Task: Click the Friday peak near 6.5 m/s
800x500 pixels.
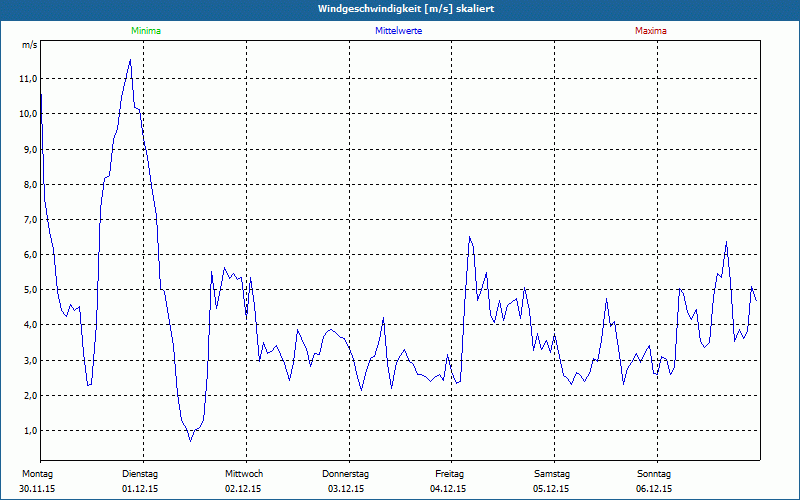Action: tap(469, 237)
